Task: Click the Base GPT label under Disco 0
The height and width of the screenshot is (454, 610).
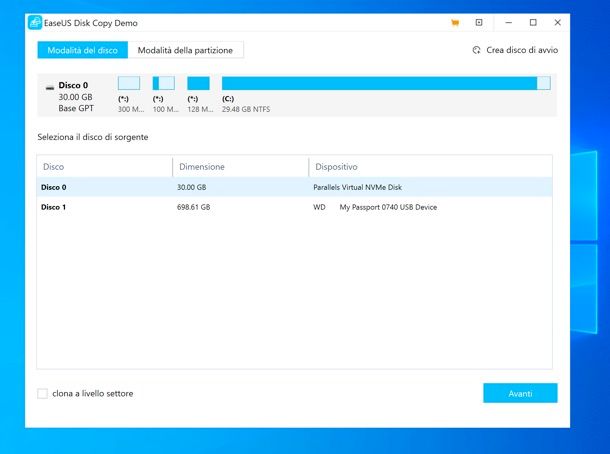Action: click(x=76, y=109)
